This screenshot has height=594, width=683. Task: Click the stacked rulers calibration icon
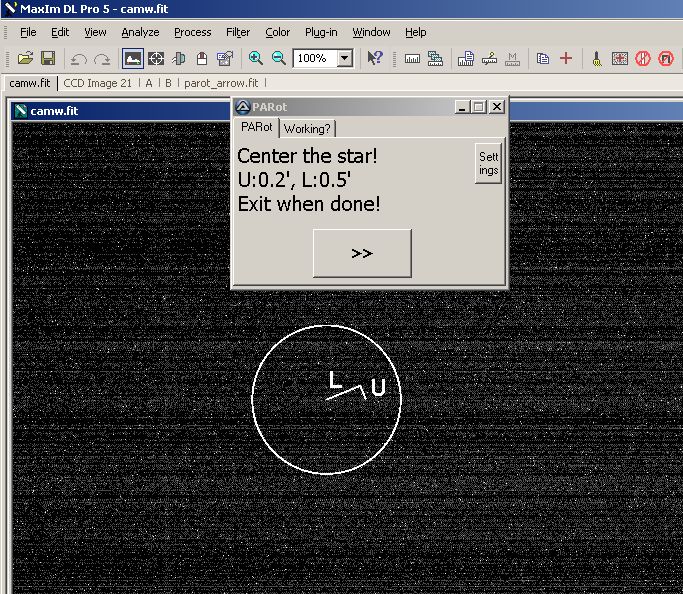click(x=435, y=58)
